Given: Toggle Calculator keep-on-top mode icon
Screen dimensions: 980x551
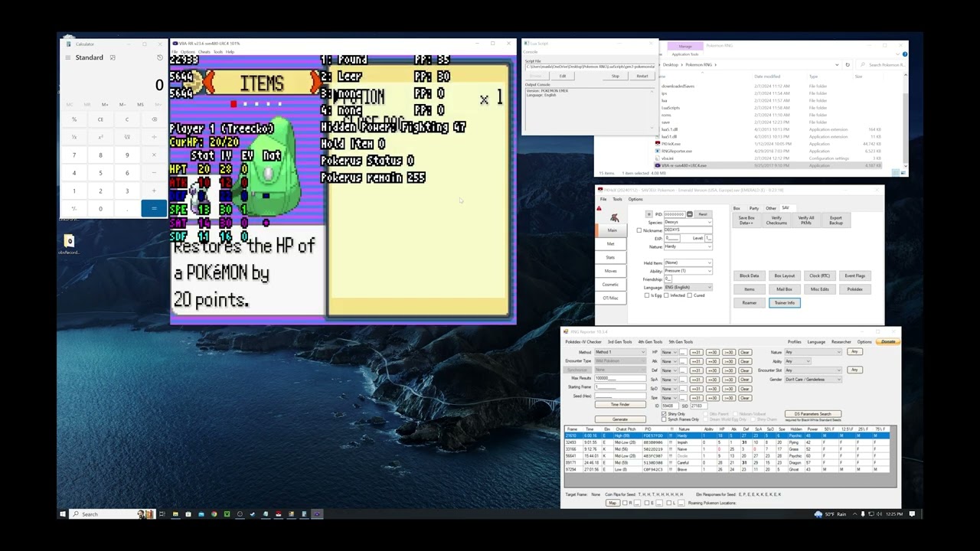Looking at the screenshot, I should pos(113,57).
